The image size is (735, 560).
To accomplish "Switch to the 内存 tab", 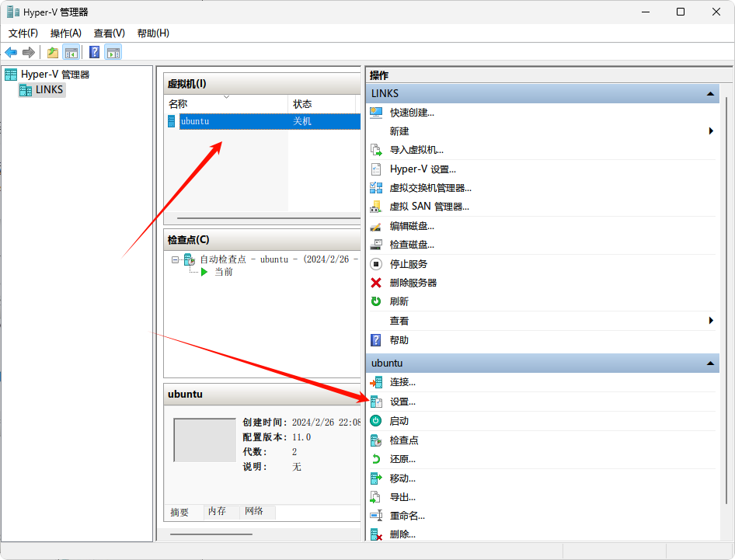I will click(x=217, y=511).
